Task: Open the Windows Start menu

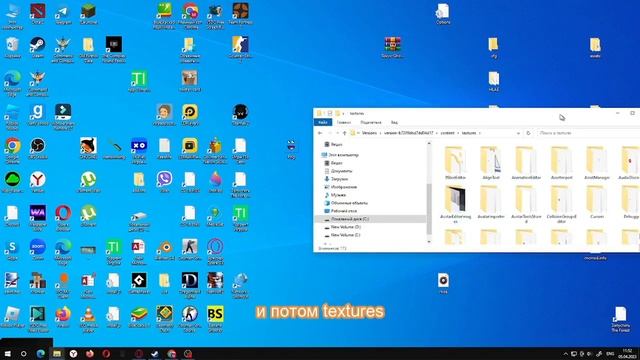Action: coord(7,354)
